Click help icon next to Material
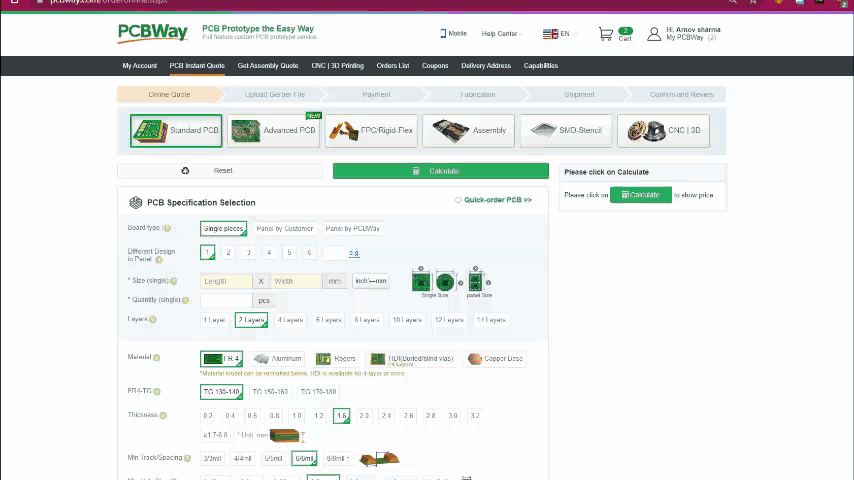 tap(156, 358)
